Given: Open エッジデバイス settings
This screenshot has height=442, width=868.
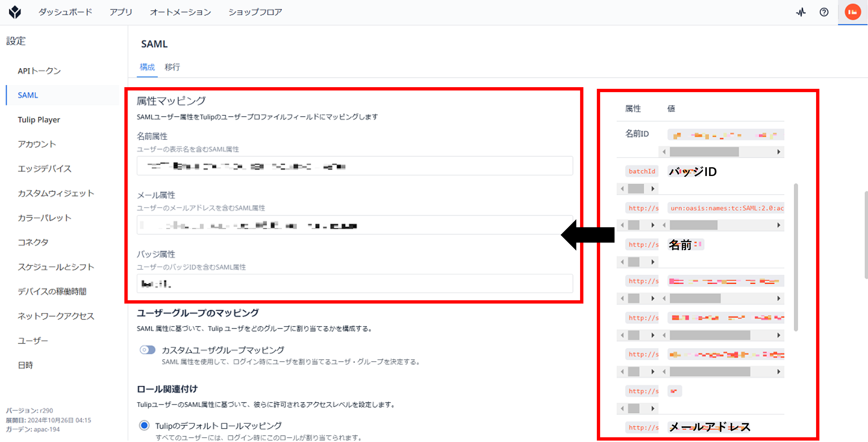Looking at the screenshot, I should [x=44, y=169].
